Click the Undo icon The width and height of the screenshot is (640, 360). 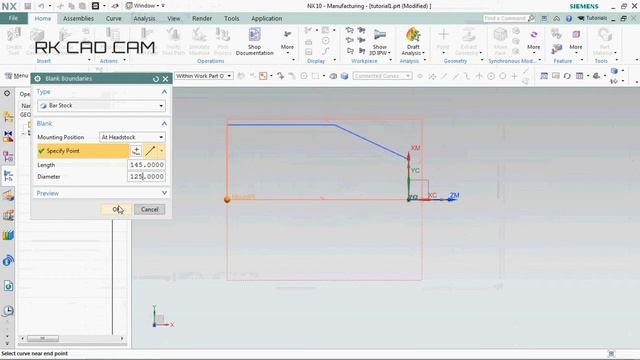click(41, 6)
